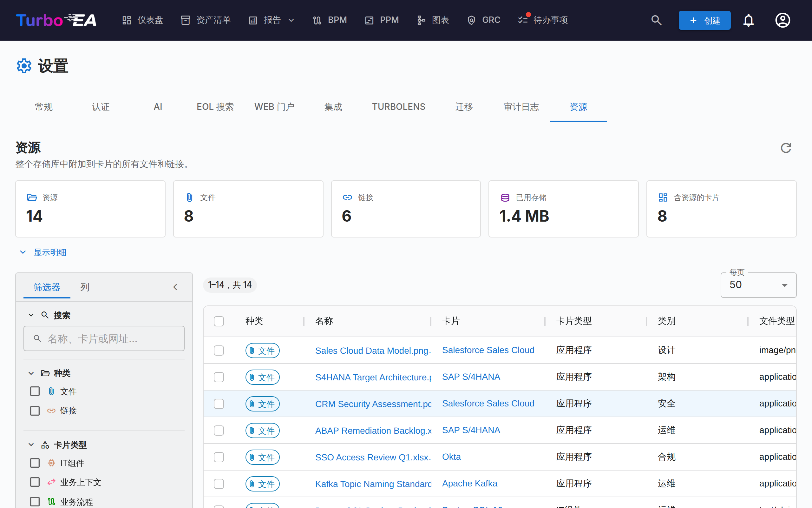Collapse the 种类 filter section
The image size is (812, 508).
[31, 373]
